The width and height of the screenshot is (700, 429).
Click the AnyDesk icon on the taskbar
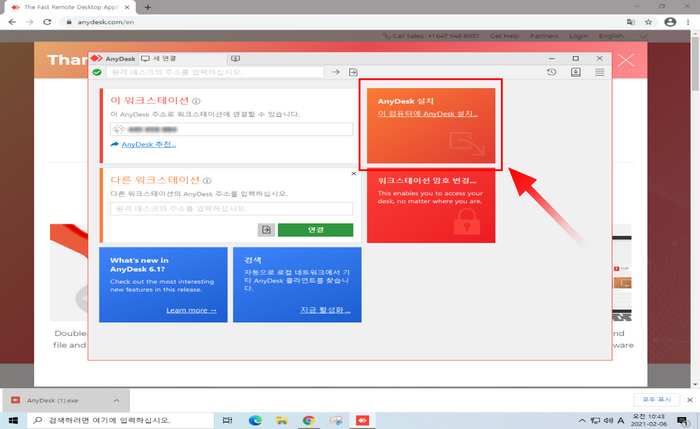click(x=362, y=420)
